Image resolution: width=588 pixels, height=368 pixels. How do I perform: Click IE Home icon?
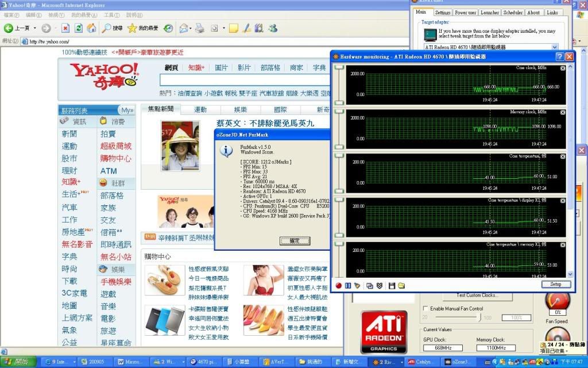[91, 28]
